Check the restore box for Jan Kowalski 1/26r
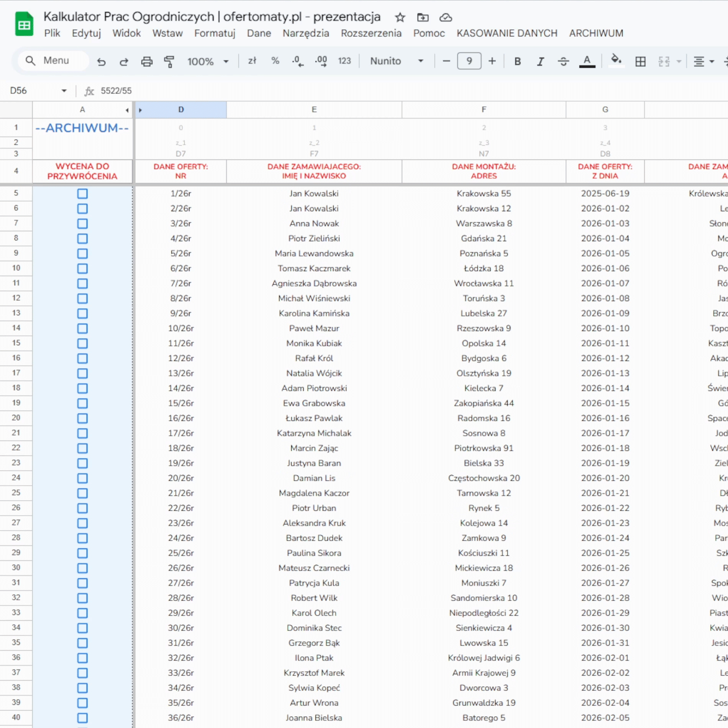Image resolution: width=728 pixels, height=728 pixels. click(x=82, y=193)
